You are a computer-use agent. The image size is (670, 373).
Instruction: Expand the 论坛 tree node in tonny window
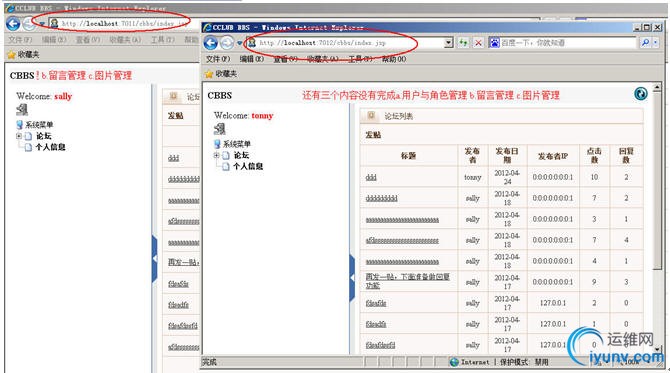tap(216, 155)
